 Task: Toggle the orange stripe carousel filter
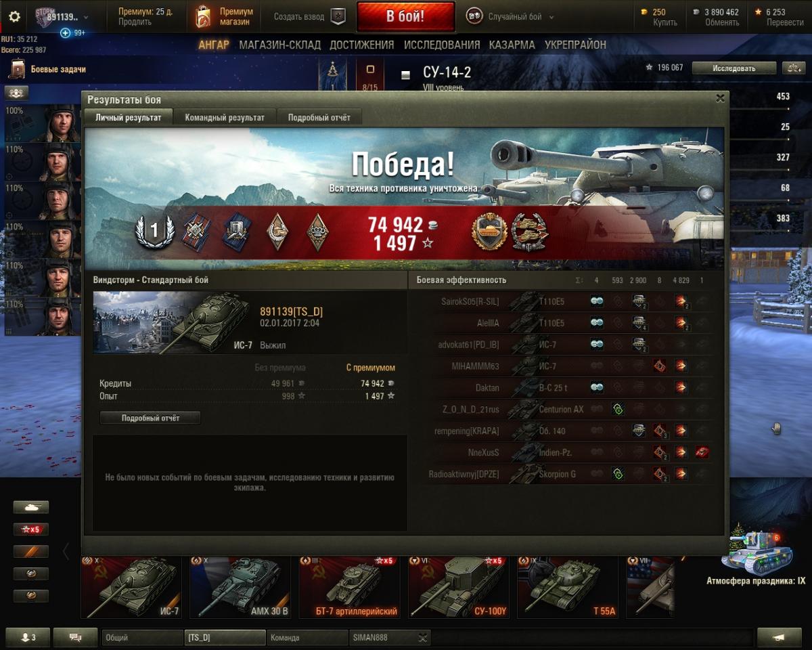[x=31, y=551]
